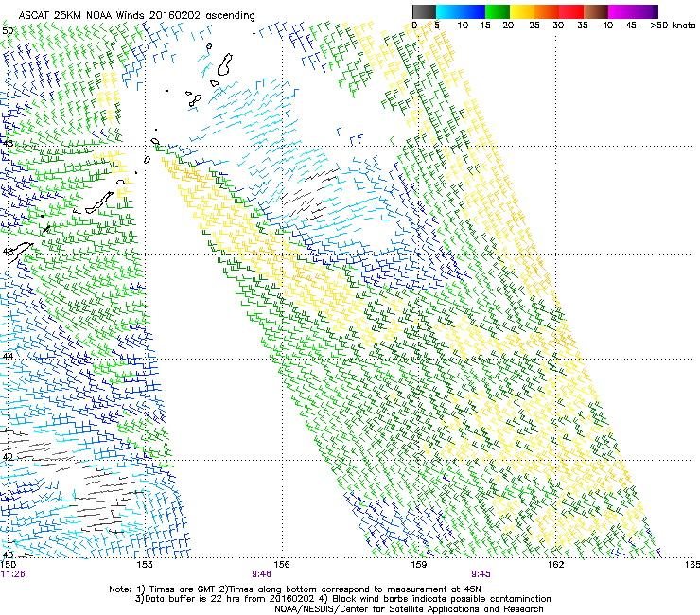Choose the red 30-35 knots legend segment
The height and width of the screenshot is (615, 700).
coord(571,11)
